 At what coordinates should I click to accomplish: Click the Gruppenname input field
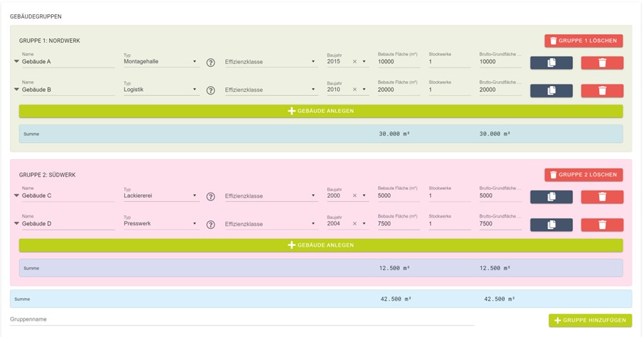241,319
